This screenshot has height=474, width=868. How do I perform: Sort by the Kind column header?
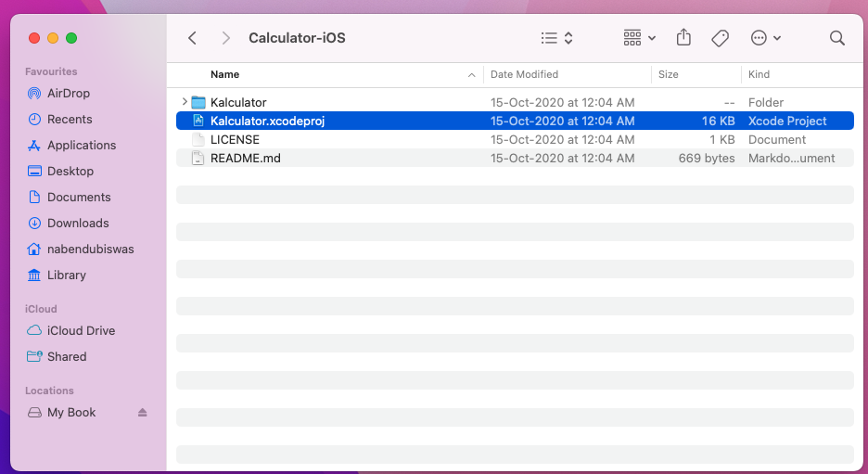tap(759, 74)
